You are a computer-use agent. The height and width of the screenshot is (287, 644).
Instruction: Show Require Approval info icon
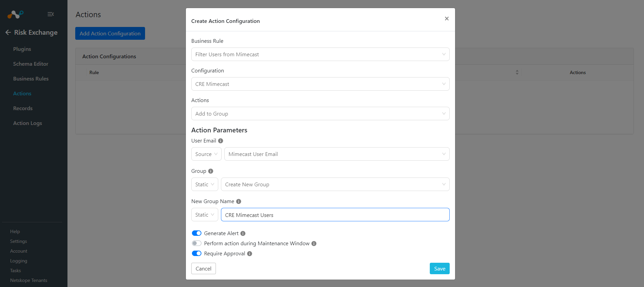250,254
